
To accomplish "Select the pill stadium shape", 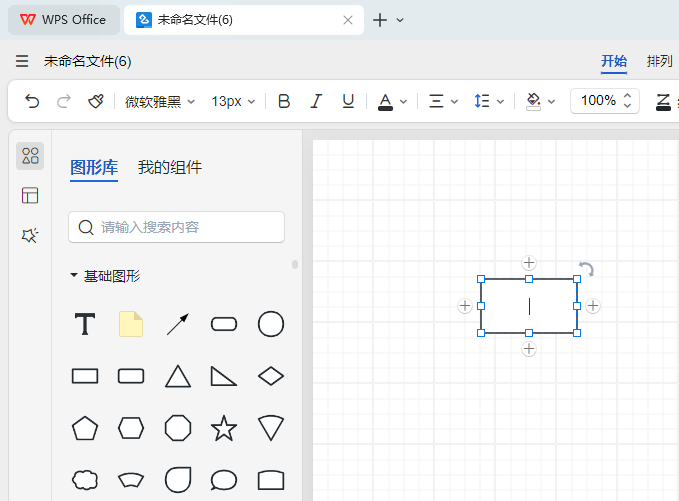I will pos(224,324).
